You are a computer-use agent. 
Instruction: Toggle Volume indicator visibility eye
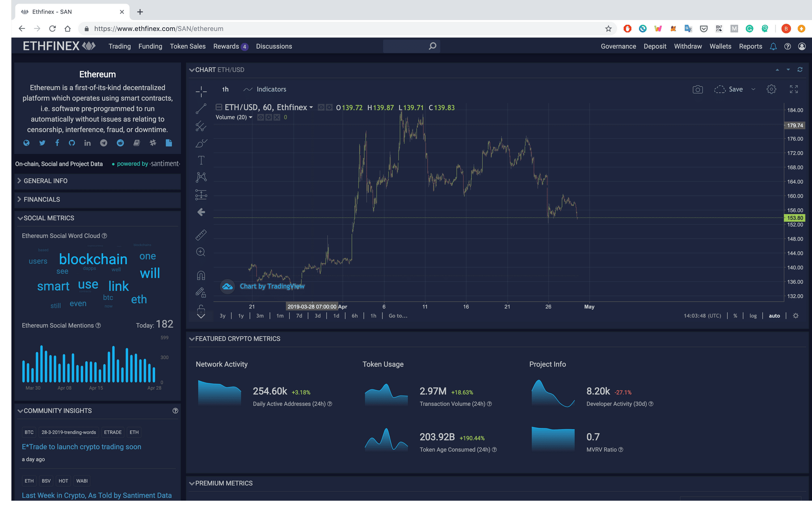260,117
